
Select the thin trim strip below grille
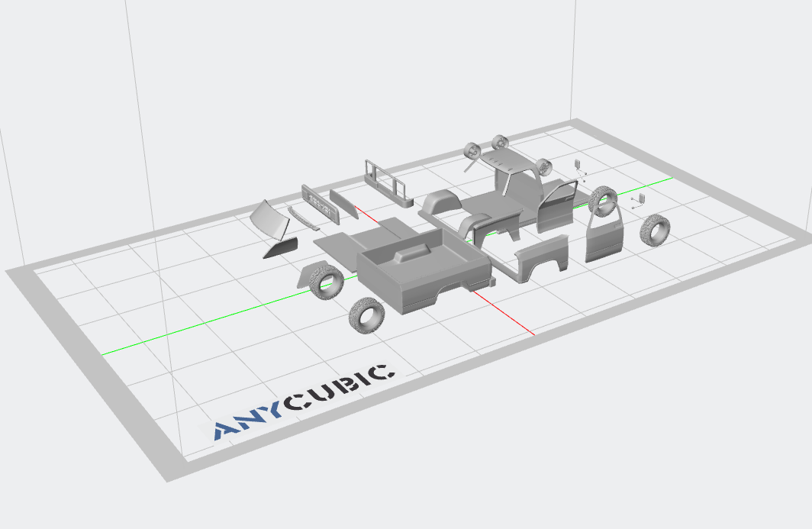303,218
